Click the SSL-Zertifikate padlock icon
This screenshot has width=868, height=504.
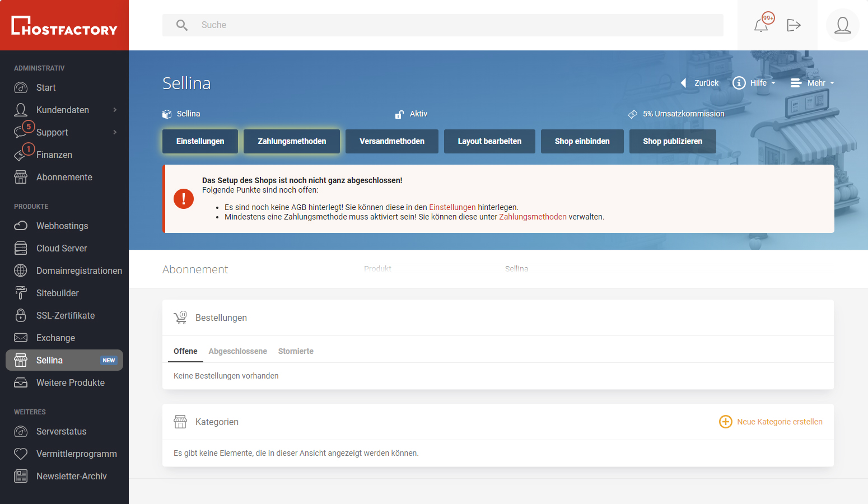click(x=21, y=315)
